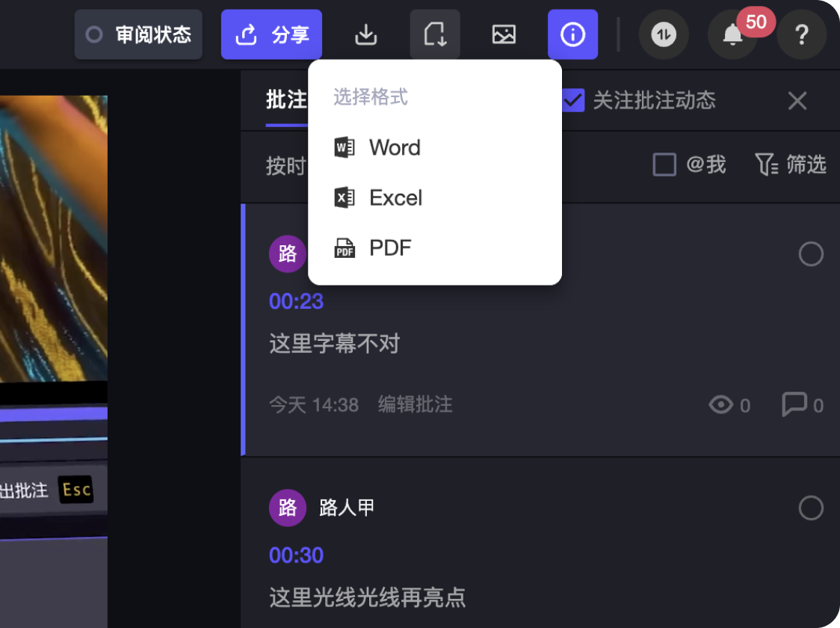Image resolution: width=840 pixels, height=628 pixels.
Task: Open replies comment bubble icon on 00:23 annotation
Action: coord(794,404)
